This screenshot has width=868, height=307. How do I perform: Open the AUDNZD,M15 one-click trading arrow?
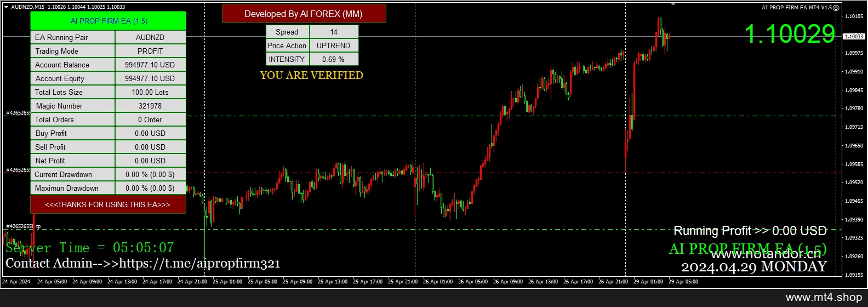pos(6,7)
